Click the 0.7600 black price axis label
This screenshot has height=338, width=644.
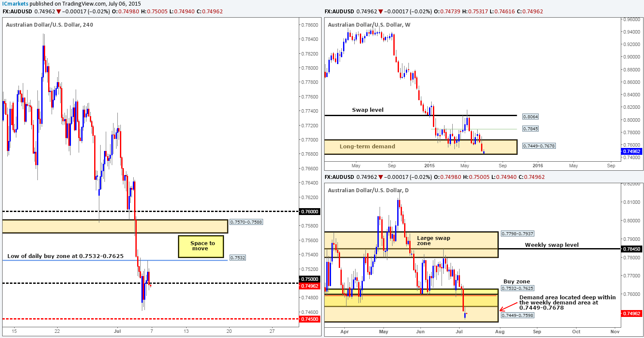[309, 212]
